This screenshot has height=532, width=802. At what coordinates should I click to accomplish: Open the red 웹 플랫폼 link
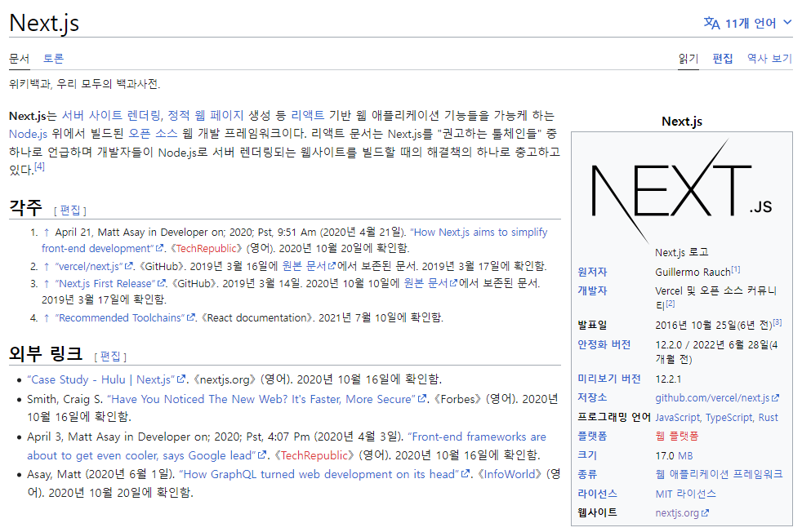677,437
